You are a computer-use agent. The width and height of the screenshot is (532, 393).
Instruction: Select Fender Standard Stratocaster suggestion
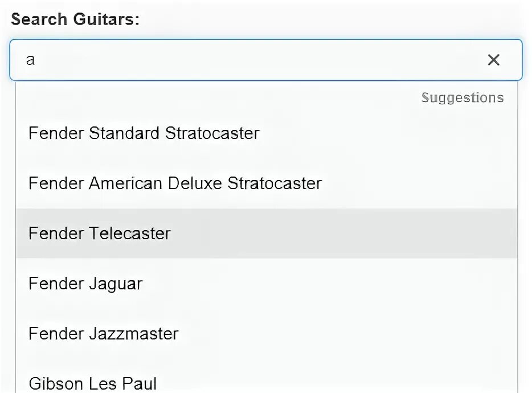[x=144, y=133]
